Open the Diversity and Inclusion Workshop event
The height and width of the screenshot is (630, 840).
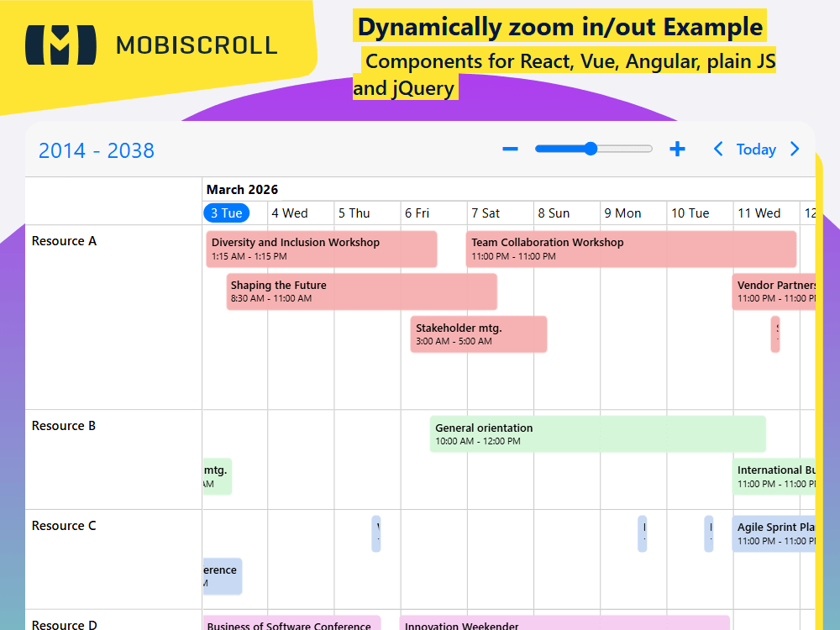coord(322,249)
